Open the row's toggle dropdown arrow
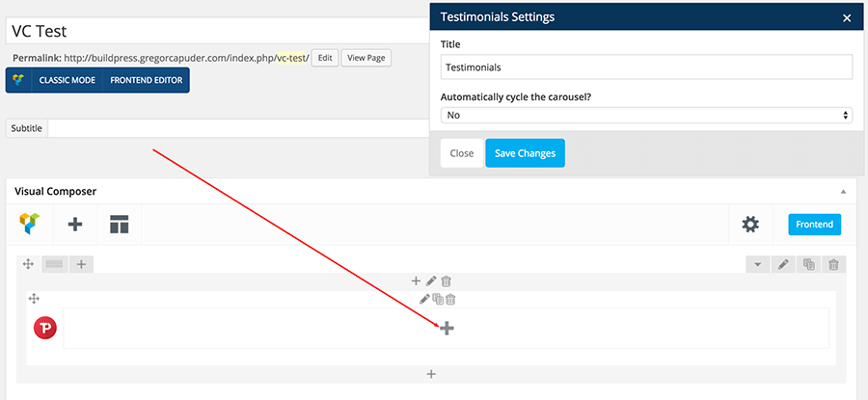868x400 pixels. (758, 265)
